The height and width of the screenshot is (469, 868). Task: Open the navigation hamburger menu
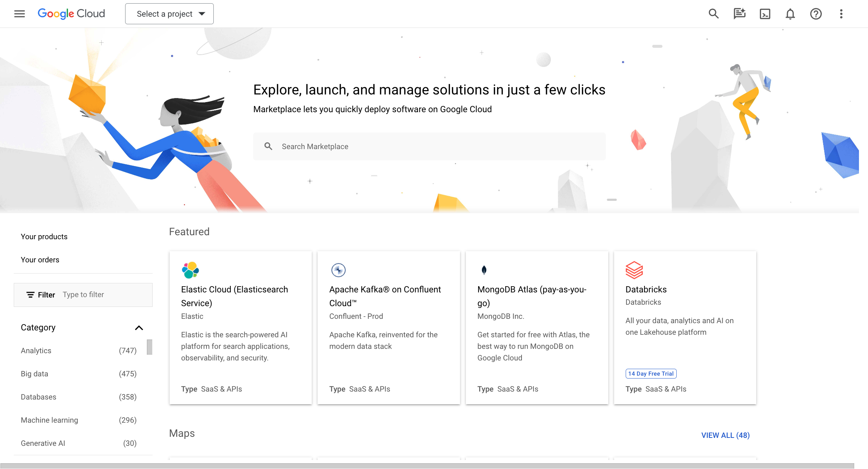point(19,14)
